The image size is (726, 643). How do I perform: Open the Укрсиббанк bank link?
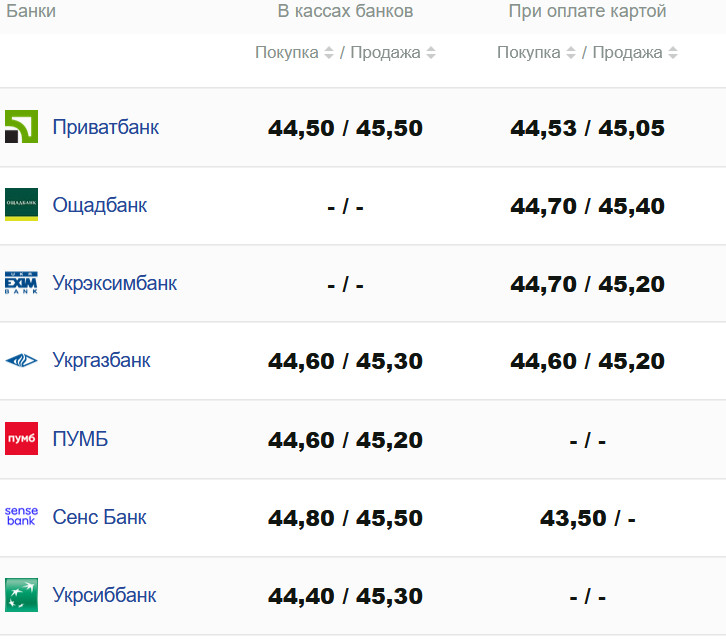point(104,595)
